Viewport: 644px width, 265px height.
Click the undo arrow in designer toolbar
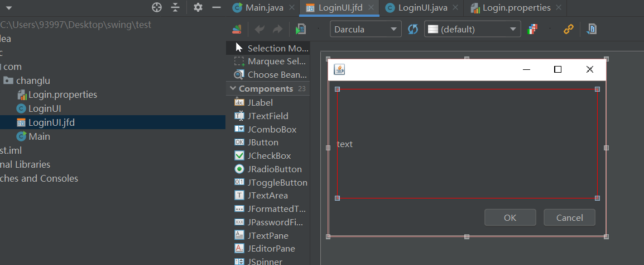coord(259,29)
